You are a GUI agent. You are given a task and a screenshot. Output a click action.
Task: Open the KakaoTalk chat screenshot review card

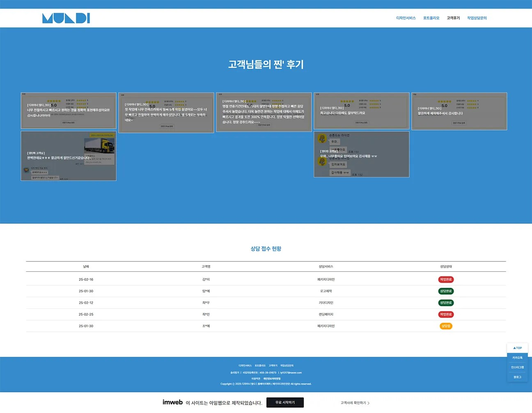coord(361,154)
